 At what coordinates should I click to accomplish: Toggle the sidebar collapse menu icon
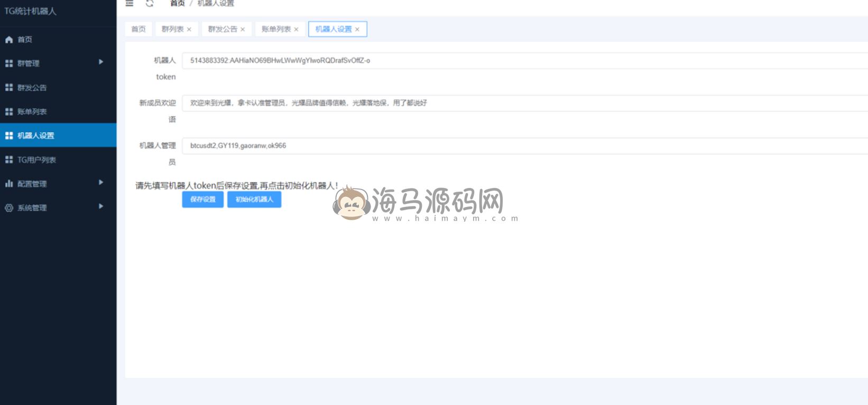click(130, 4)
